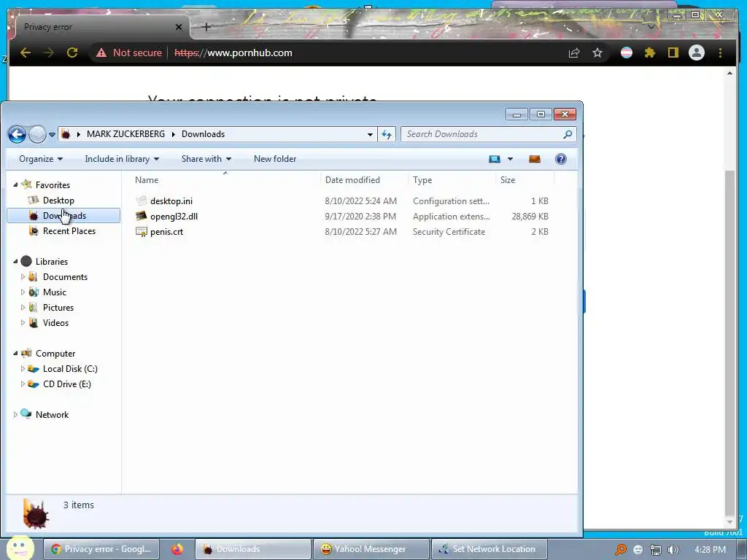Open the Organize menu
Viewport: 747px width, 560px height.
click(41, 159)
